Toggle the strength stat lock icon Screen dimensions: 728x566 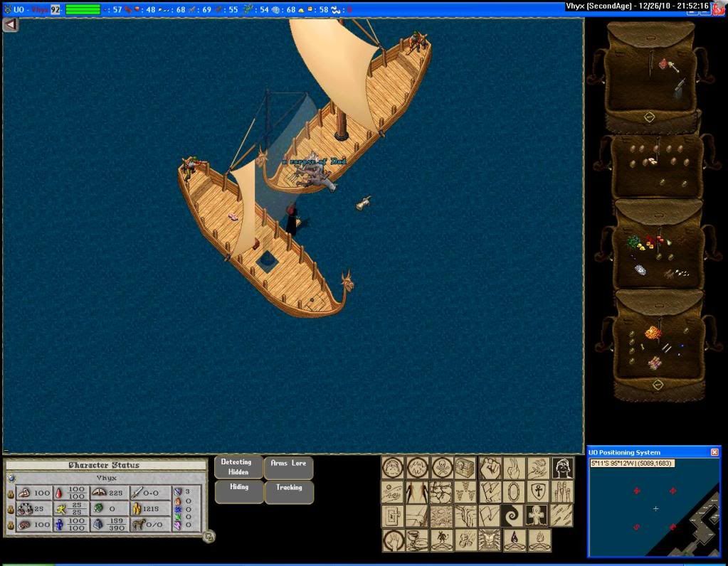click(x=11, y=495)
